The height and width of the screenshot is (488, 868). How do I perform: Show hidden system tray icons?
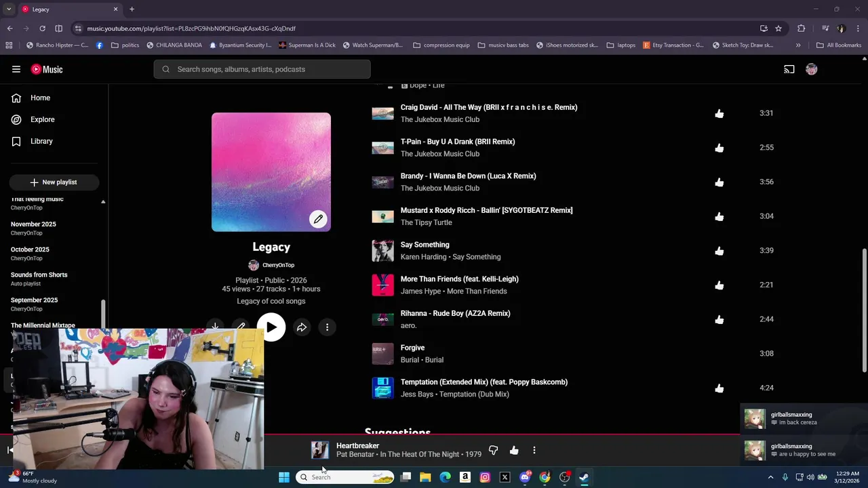tap(770, 477)
